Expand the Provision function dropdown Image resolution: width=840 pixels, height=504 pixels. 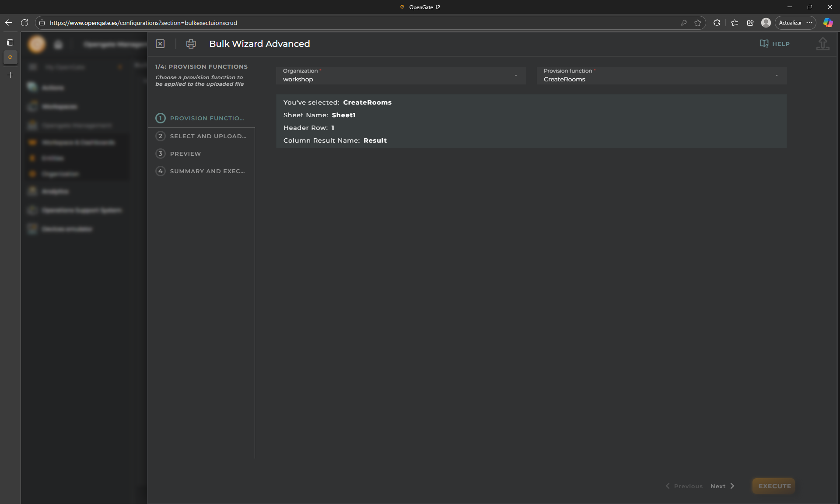[777, 76]
